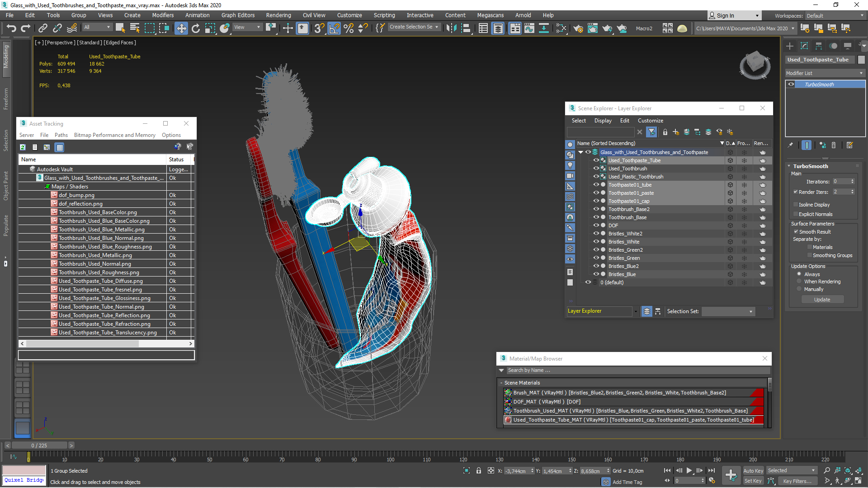This screenshot has height=488, width=868.
Task: Activate Bind to Space Warp tool
Action: point(72,28)
